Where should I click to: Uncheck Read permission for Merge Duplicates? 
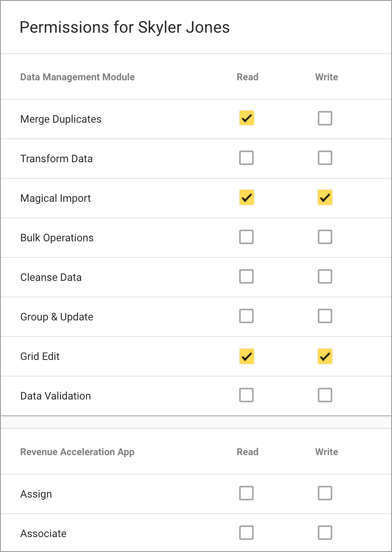246,118
